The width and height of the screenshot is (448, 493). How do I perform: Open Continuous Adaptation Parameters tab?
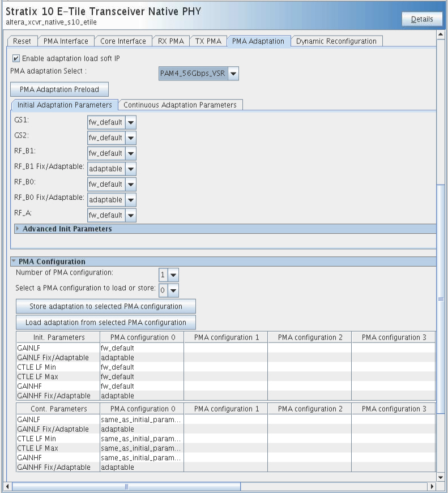(180, 105)
